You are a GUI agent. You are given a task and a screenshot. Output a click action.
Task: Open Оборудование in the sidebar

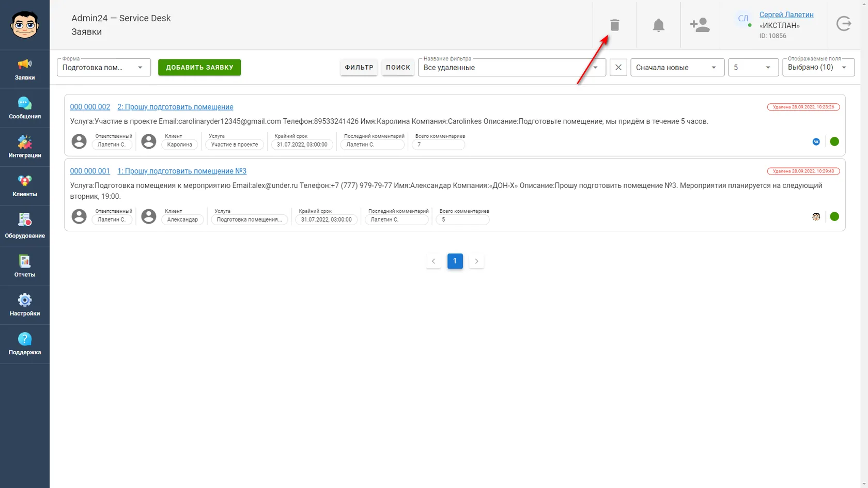coord(25,226)
